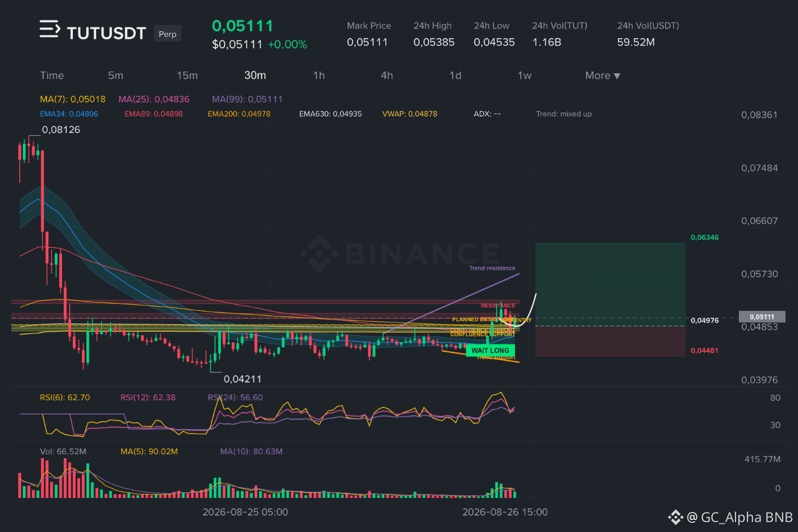This screenshot has width=798, height=532.
Task: Click the 0,07484 price axis label
Action: pos(759,168)
